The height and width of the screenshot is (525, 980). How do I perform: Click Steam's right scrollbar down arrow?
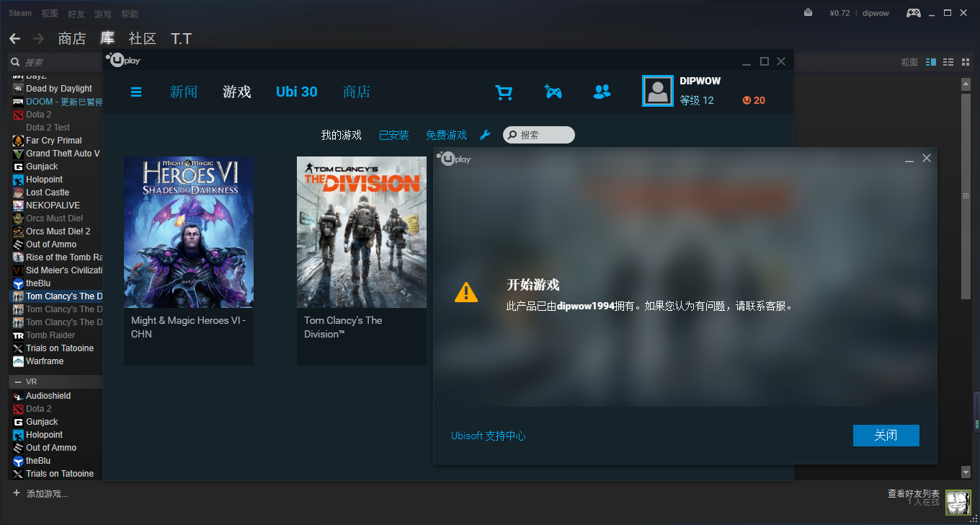tap(966, 472)
